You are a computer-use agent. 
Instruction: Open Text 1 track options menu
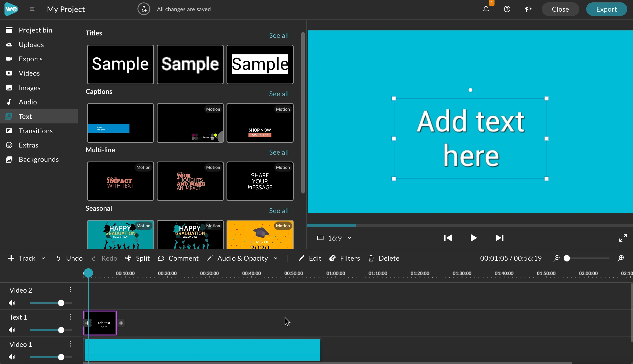[x=70, y=317]
